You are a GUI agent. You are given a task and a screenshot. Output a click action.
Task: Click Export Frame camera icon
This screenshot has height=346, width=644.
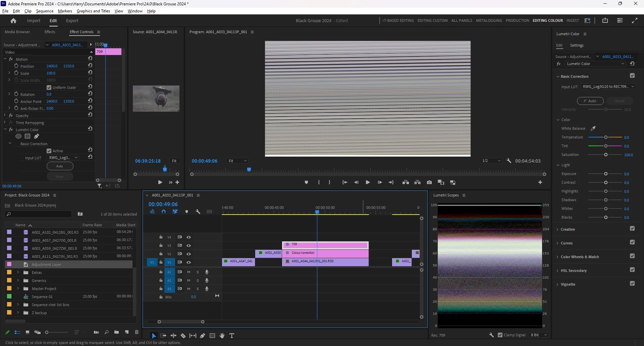click(429, 182)
